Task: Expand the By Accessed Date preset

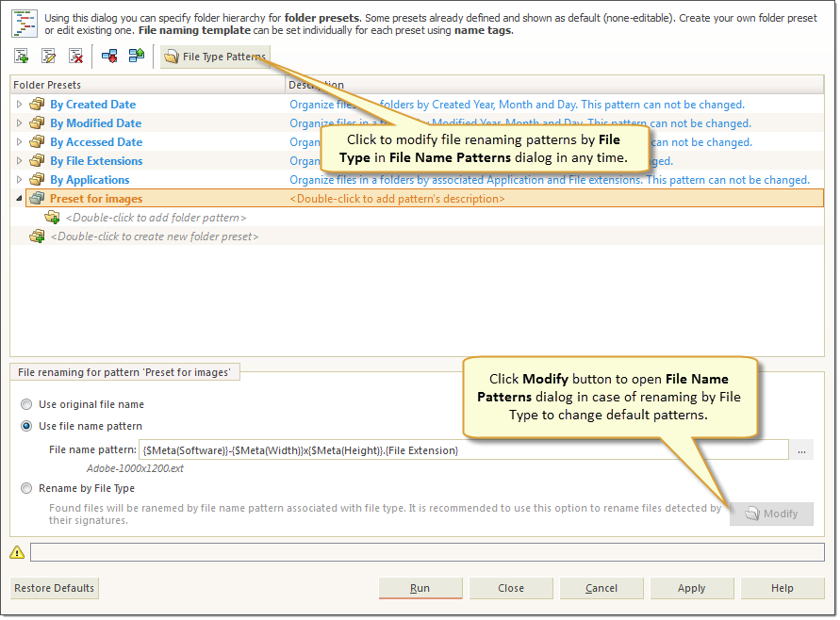Action: coord(19,142)
